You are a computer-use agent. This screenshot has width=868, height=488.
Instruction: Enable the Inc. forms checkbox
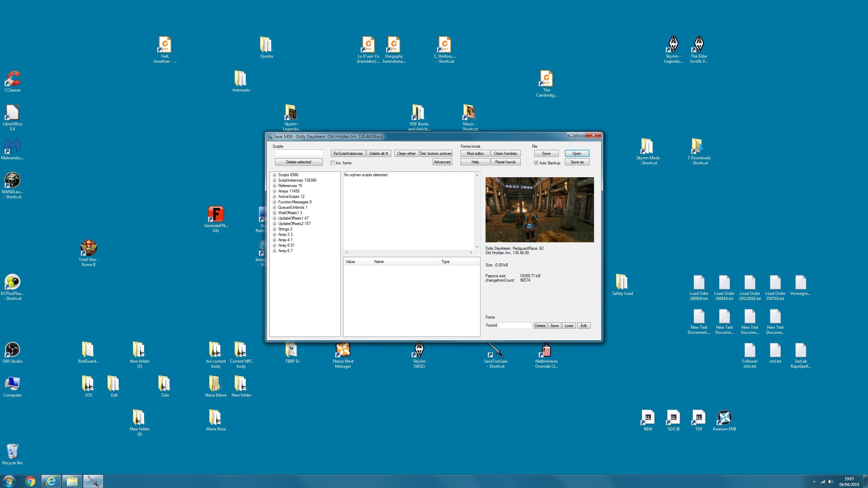click(333, 163)
